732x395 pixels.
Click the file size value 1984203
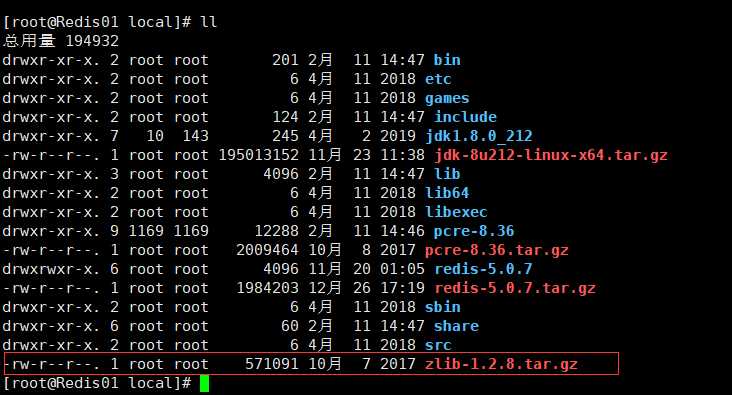coord(267,288)
